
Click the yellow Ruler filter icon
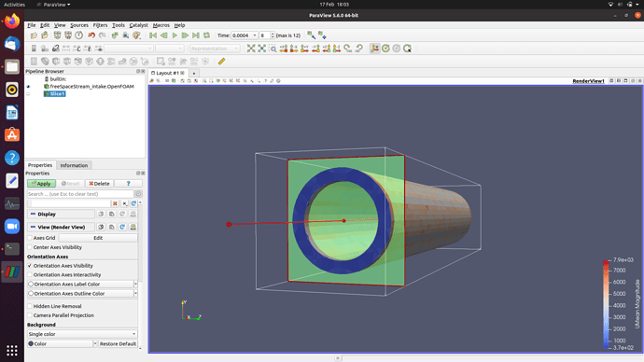click(221, 62)
